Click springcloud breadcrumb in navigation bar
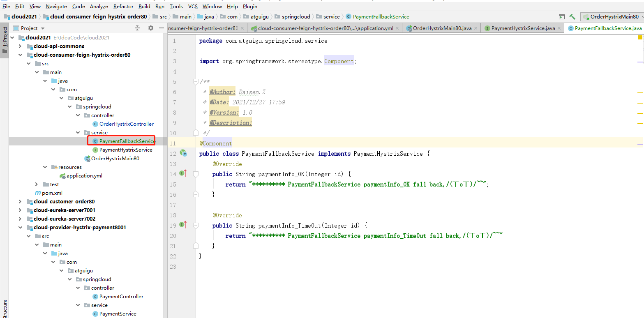The width and height of the screenshot is (644, 318). click(296, 17)
